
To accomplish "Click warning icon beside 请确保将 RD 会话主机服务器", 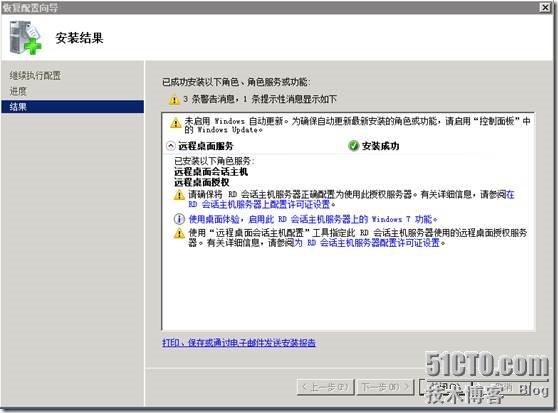I will 179,195.
